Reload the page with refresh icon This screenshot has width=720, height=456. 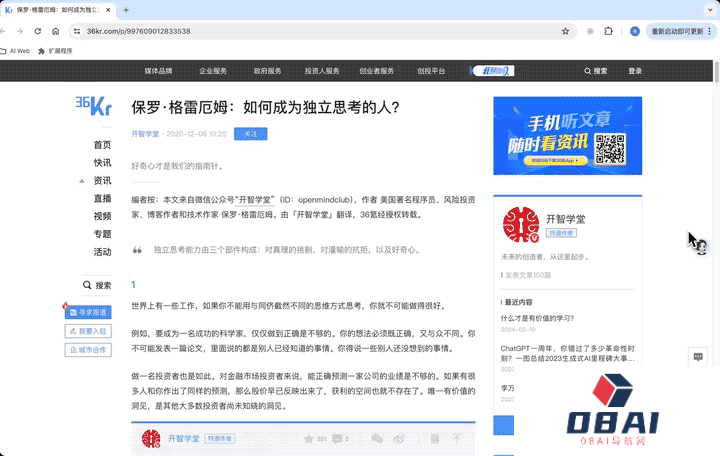pos(37,31)
